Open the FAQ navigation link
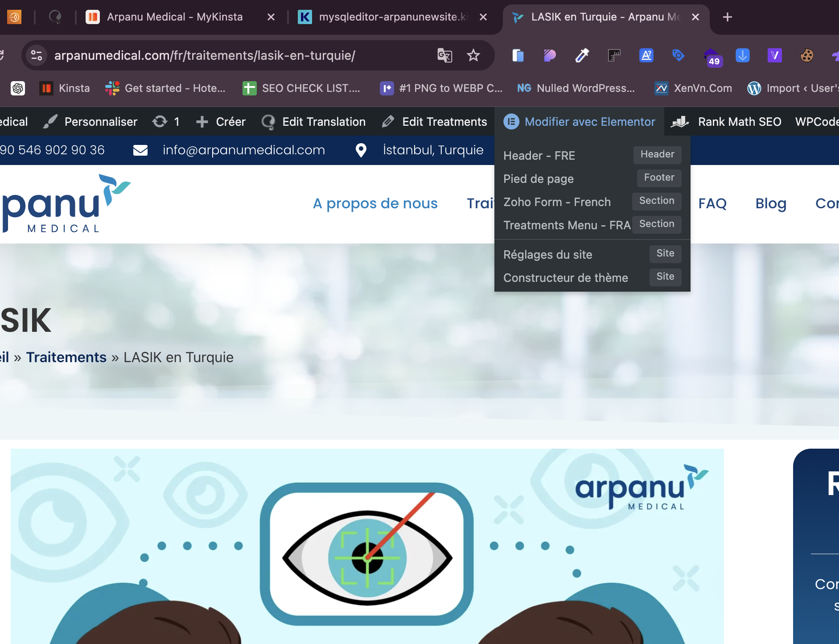The image size is (839, 644). [x=712, y=203]
